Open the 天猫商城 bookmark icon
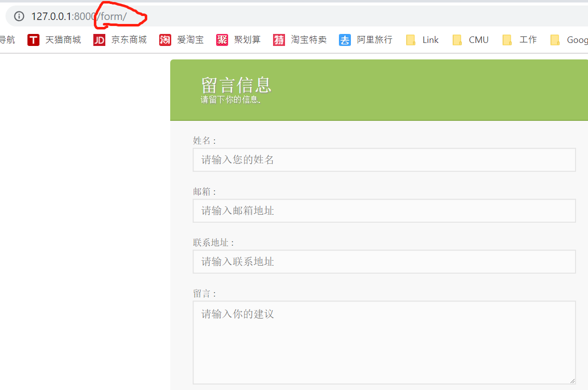The width and height of the screenshot is (588, 390). [x=33, y=40]
